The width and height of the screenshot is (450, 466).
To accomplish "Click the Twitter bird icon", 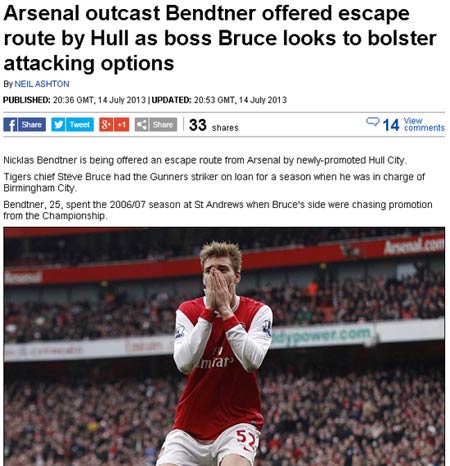I will (58, 125).
